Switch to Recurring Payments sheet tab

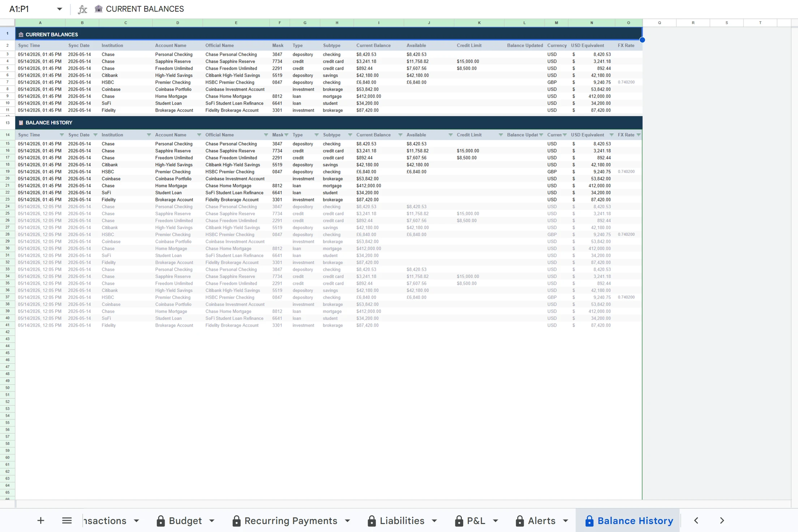click(x=291, y=521)
